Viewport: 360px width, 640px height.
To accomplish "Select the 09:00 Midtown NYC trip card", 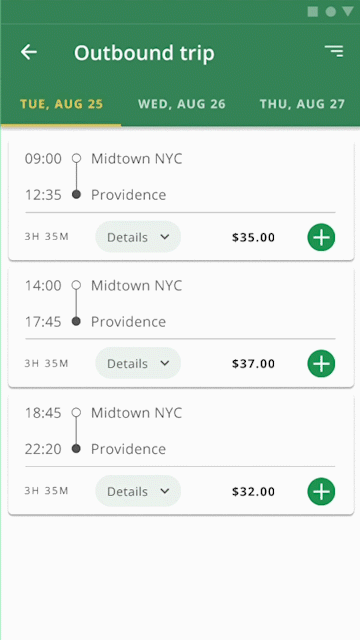I will 181,201.
